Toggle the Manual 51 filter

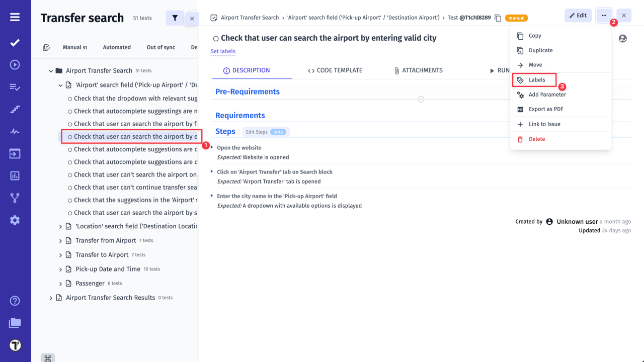74,47
